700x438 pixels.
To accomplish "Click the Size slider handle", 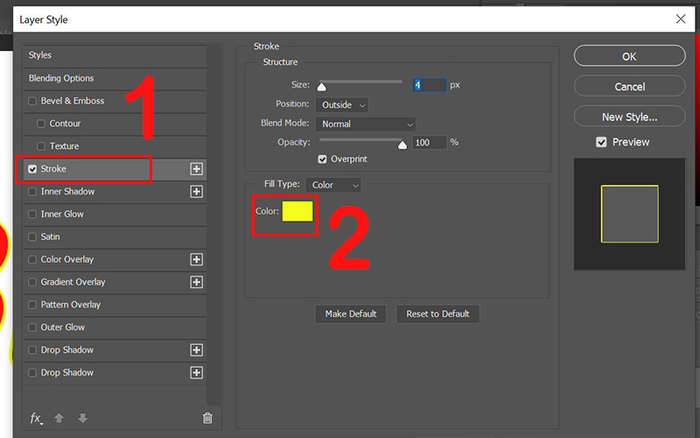I will (x=321, y=87).
